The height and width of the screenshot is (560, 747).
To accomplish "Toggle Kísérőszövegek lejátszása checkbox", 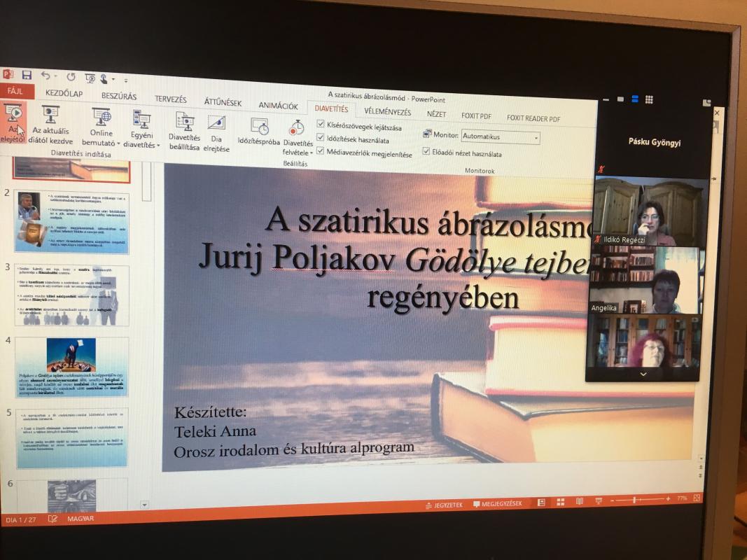I will (x=321, y=125).
